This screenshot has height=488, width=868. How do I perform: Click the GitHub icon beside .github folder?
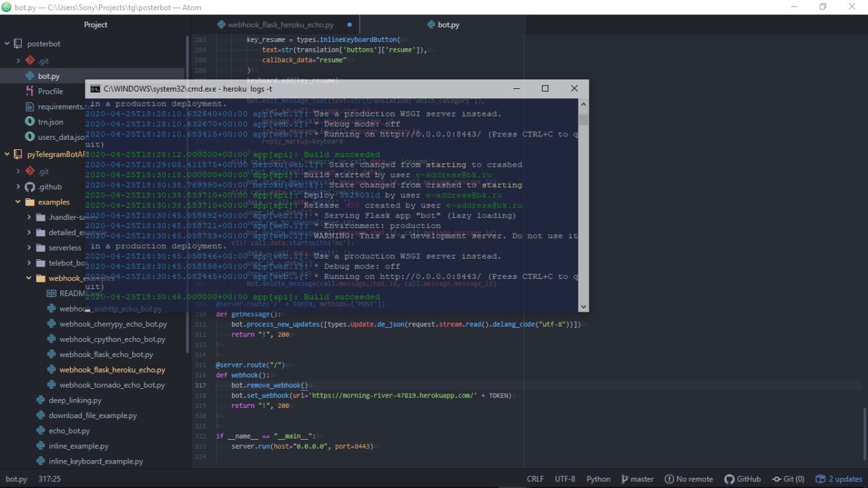30,187
